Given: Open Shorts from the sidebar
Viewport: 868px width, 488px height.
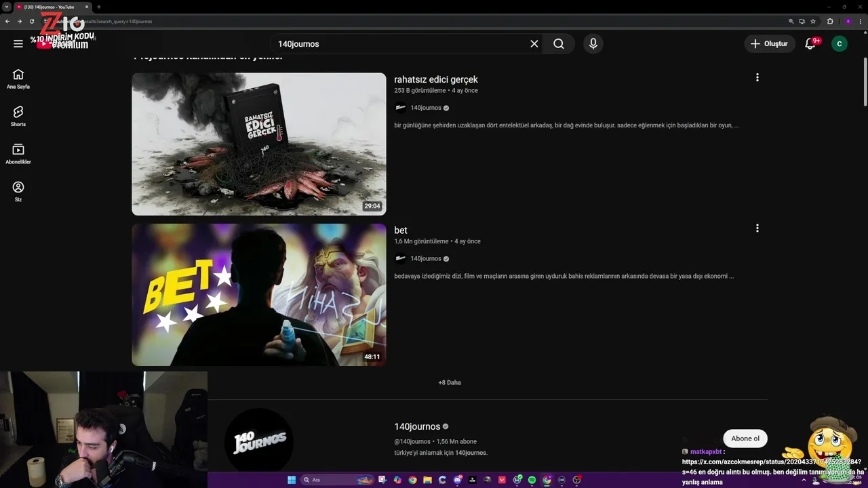Looking at the screenshot, I should coord(18,116).
